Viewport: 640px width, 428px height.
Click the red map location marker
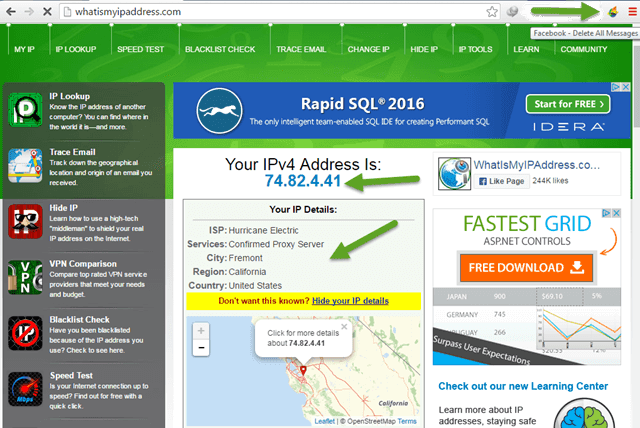pos(303,370)
